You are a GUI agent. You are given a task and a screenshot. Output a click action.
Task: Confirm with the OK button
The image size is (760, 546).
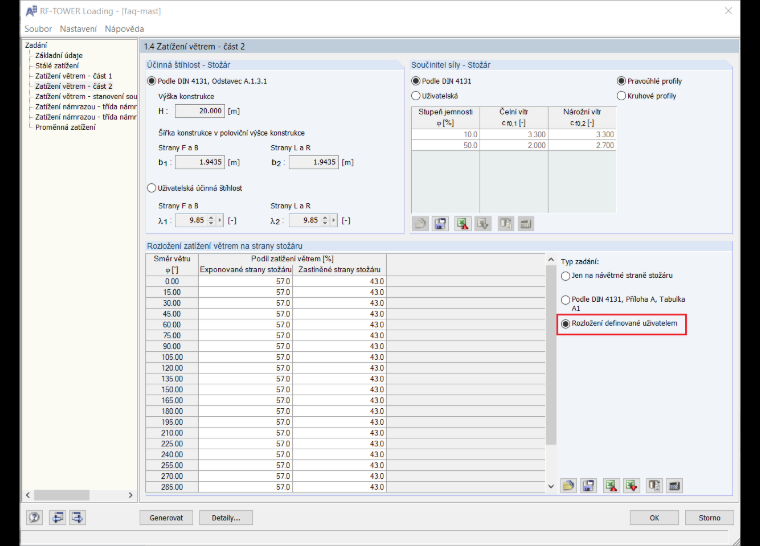654,518
